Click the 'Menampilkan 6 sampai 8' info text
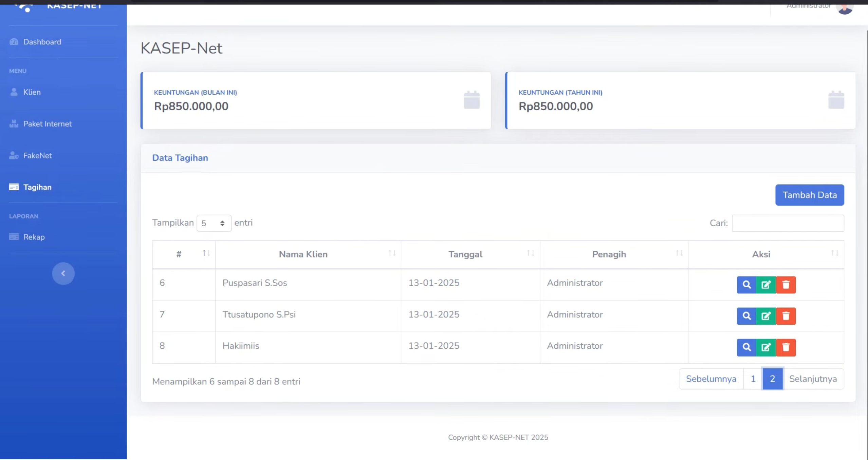The height and width of the screenshot is (460, 868). coord(226,382)
